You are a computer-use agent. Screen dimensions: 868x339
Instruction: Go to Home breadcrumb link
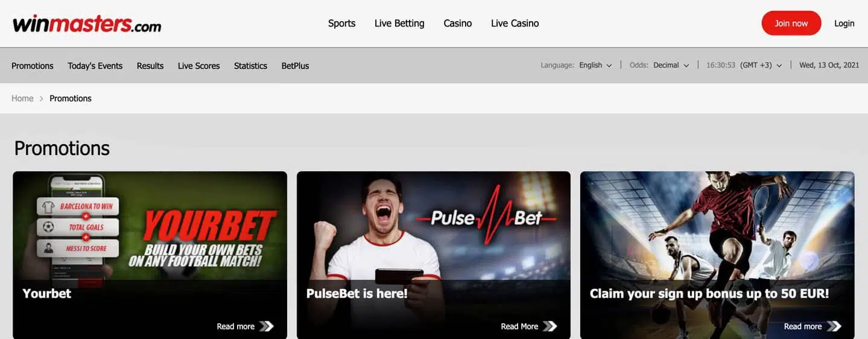[x=22, y=98]
